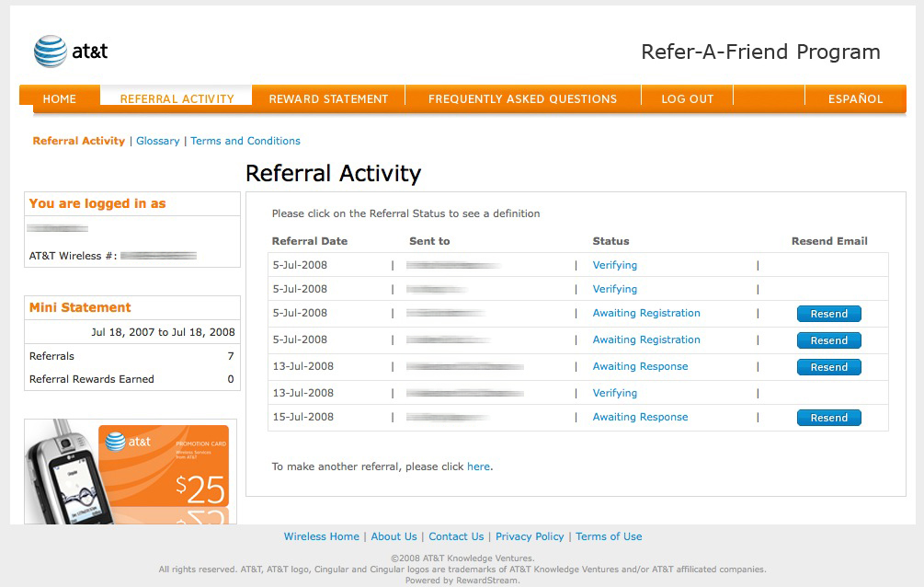924x587 pixels.
Task: Resend email for first Awaiting Registration row
Action: [x=829, y=314]
